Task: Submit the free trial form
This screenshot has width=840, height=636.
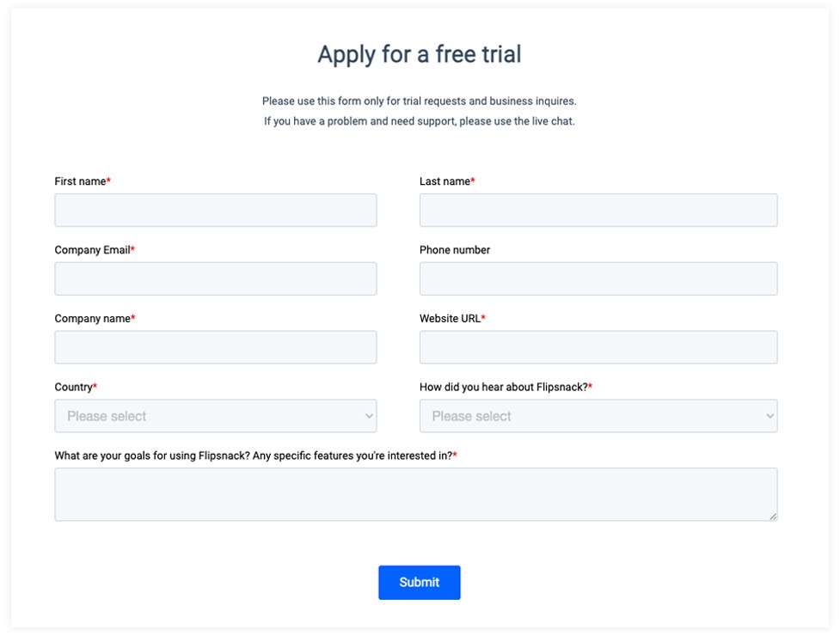Action: point(419,583)
